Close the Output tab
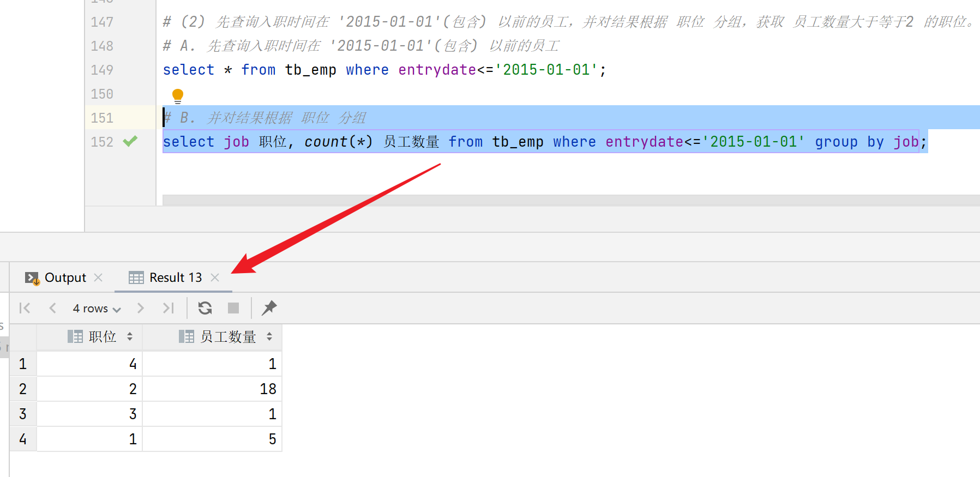The width and height of the screenshot is (980, 477). pyautogui.click(x=98, y=277)
